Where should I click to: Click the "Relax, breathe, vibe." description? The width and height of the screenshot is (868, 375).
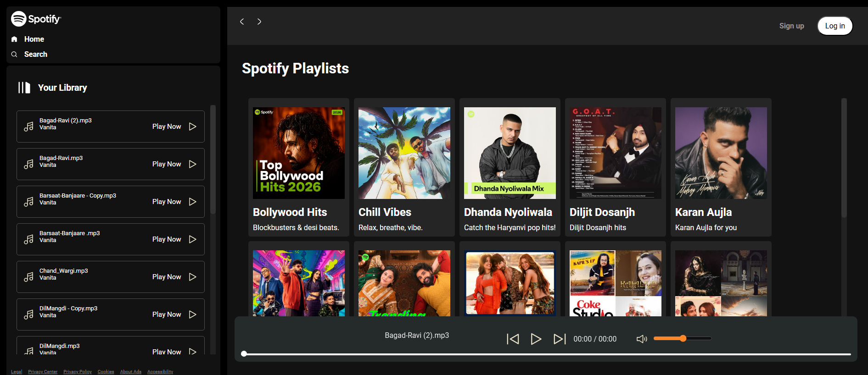(391, 228)
